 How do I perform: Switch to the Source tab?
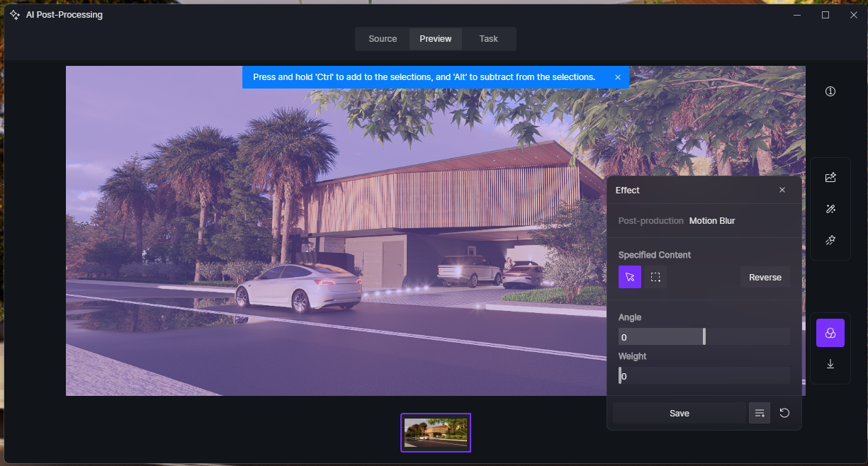pos(383,39)
